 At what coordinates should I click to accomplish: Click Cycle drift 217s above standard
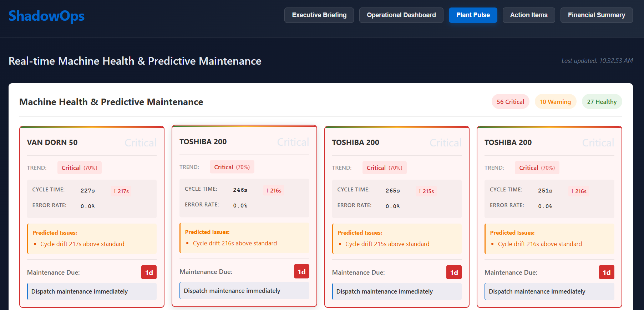click(x=82, y=244)
